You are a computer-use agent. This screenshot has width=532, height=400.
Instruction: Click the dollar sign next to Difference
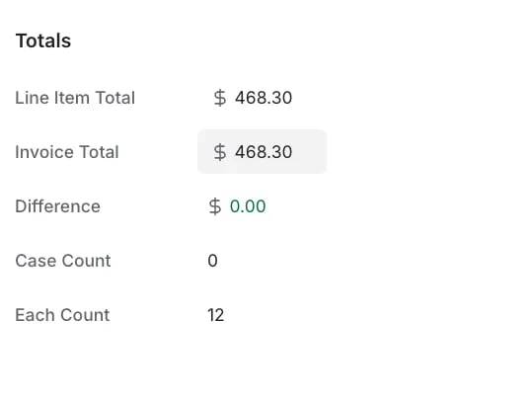click(215, 206)
